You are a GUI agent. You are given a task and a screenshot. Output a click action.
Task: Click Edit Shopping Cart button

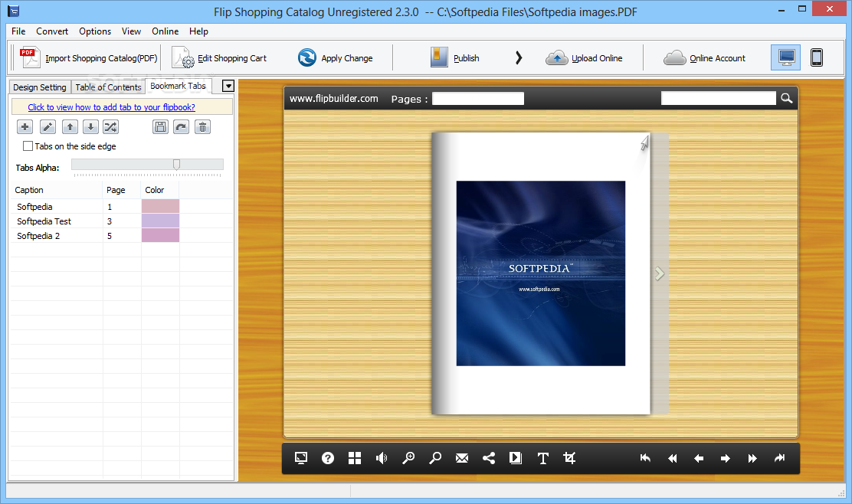pos(220,57)
